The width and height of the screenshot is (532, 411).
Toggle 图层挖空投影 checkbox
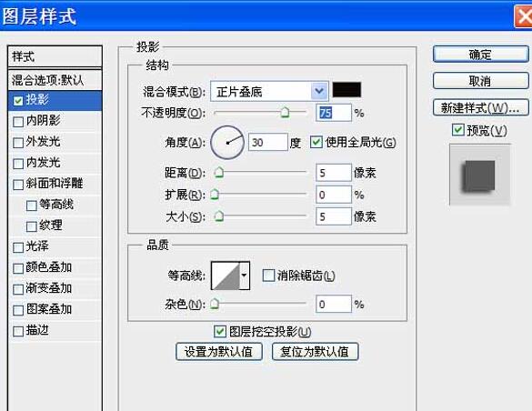[220, 331]
